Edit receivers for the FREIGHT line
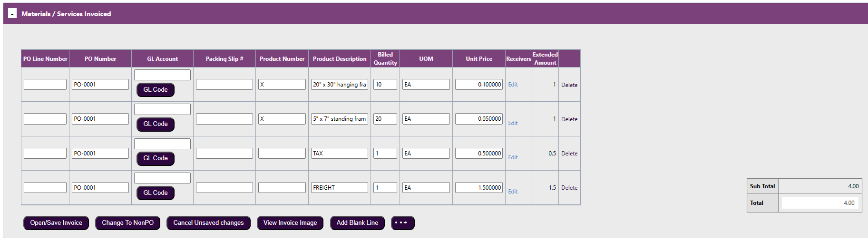The height and width of the screenshot is (241, 868). coord(513,192)
